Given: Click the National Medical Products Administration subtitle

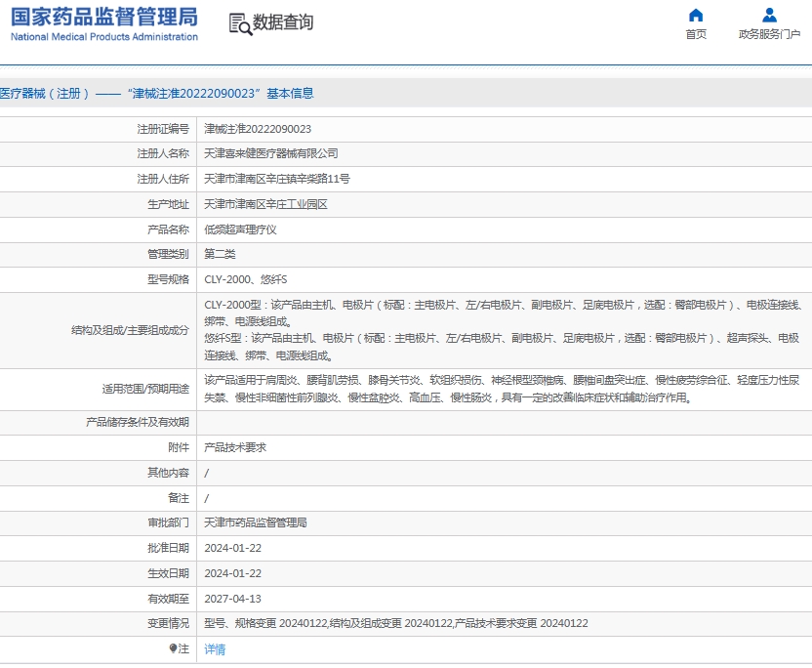Looking at the screenshot, I should 104,37.
